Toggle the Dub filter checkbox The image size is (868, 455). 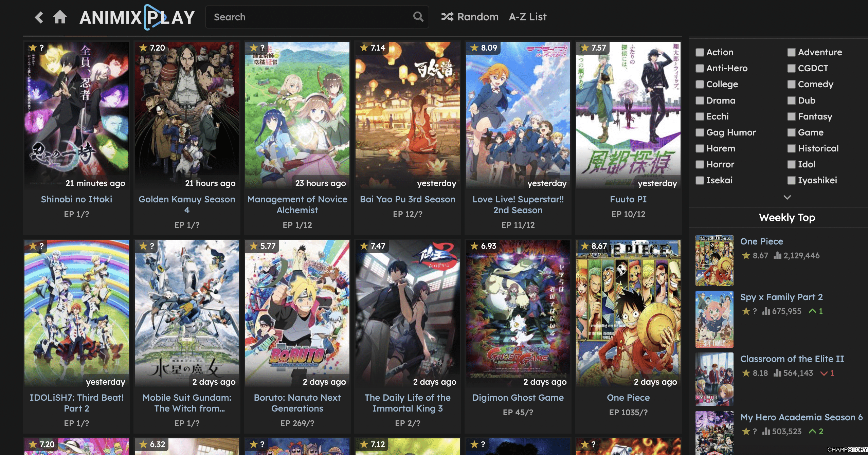tap(791, 101)
